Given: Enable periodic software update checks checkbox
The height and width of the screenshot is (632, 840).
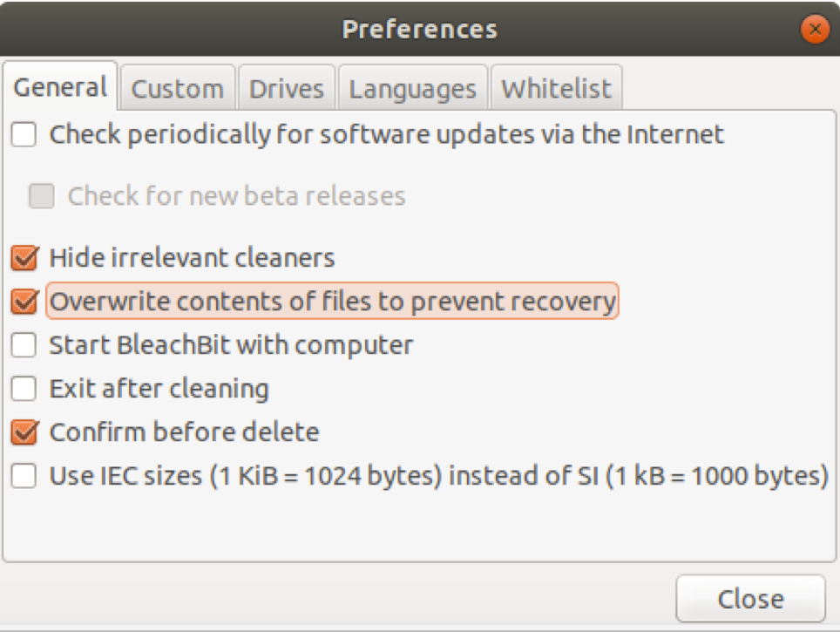Looking at the screenshot, I should click(x=24, y=135).
